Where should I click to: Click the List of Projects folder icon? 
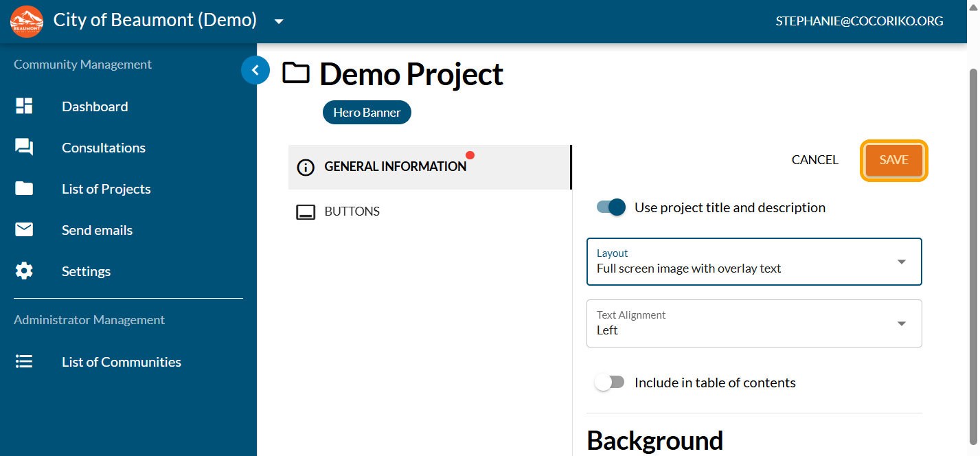[x=24, y=189]
